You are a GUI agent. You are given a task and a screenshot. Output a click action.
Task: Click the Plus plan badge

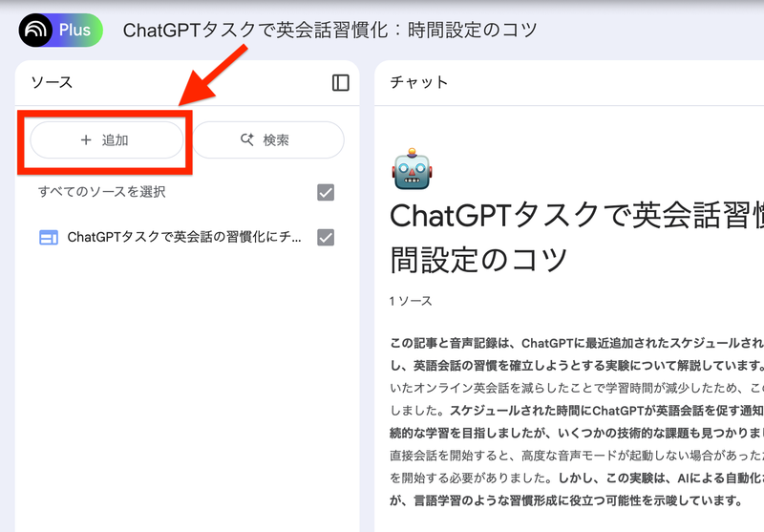click(75, 31)
